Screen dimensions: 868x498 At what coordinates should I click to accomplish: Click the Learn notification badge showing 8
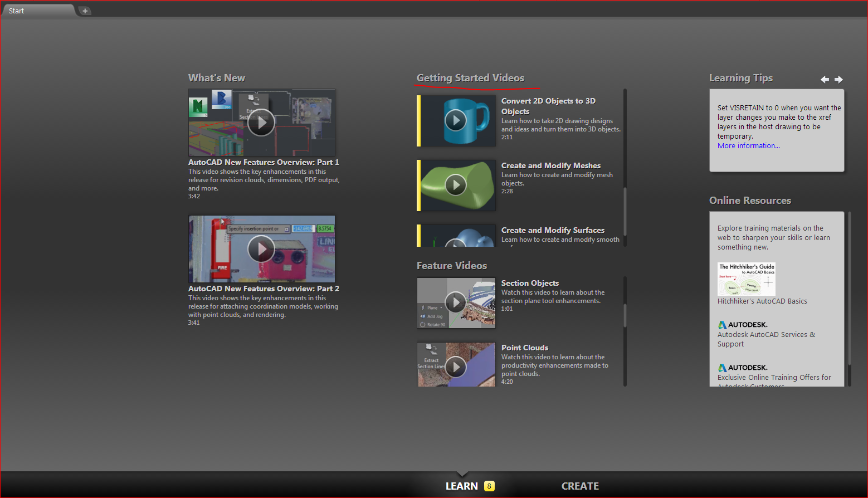click(x=489, y=486)
